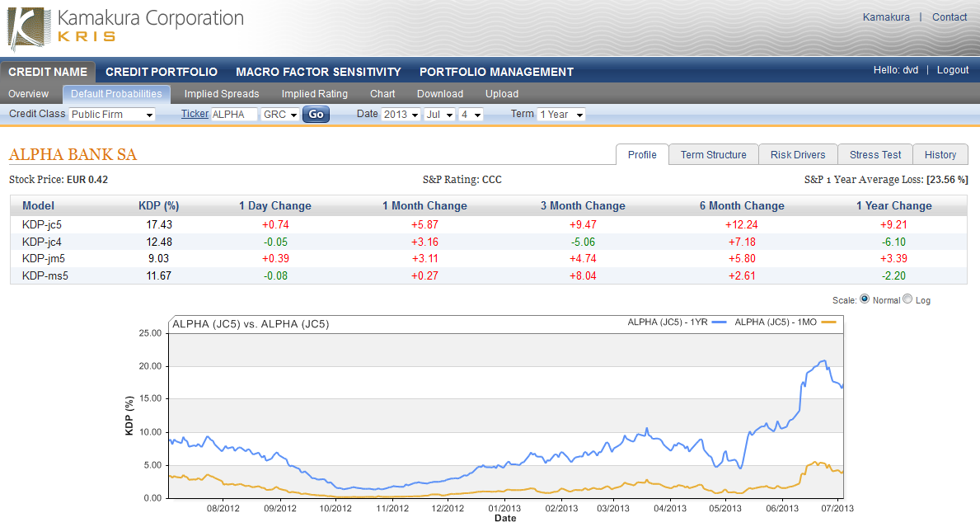Switch to the Term Structure tab

[713, 154]
